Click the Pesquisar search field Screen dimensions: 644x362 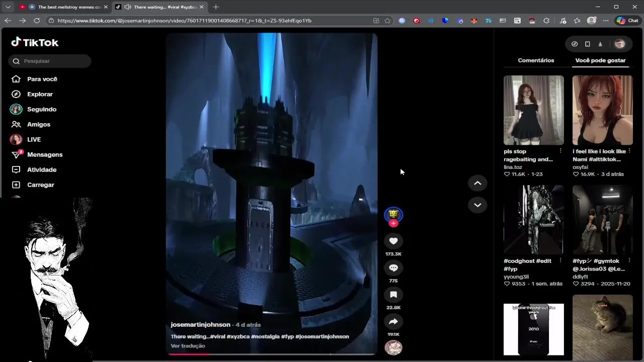point(50,61)
